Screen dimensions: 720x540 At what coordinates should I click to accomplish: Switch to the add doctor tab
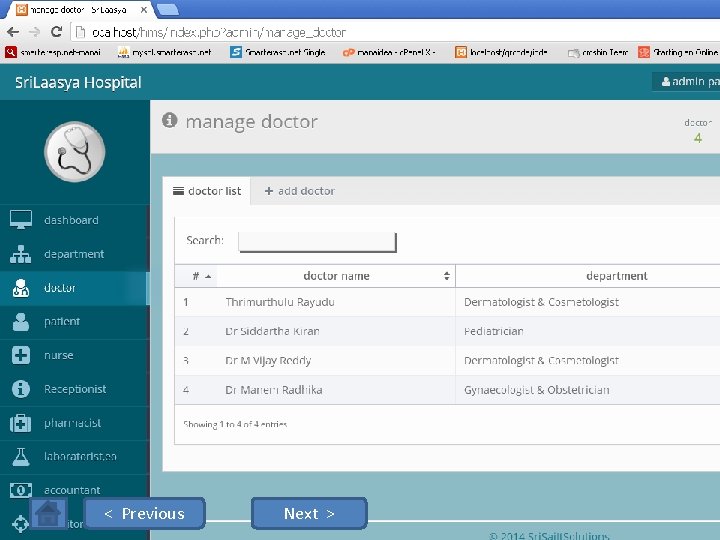pos(299,191)
